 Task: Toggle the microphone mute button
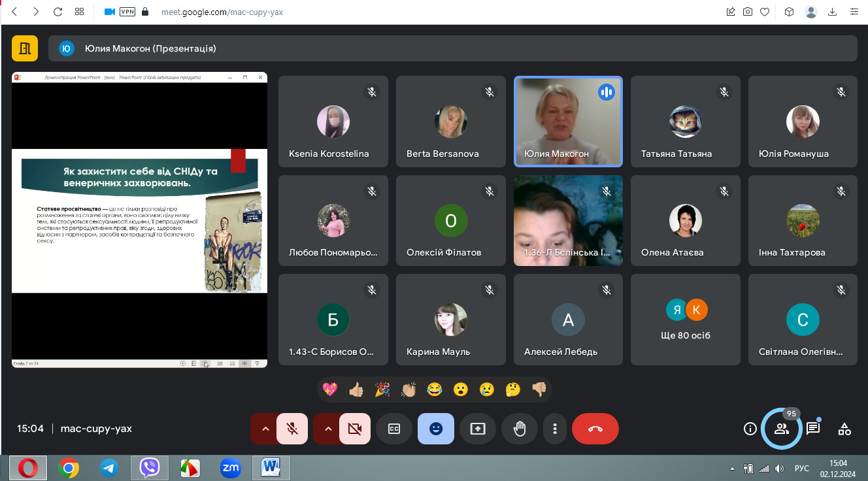292,429
